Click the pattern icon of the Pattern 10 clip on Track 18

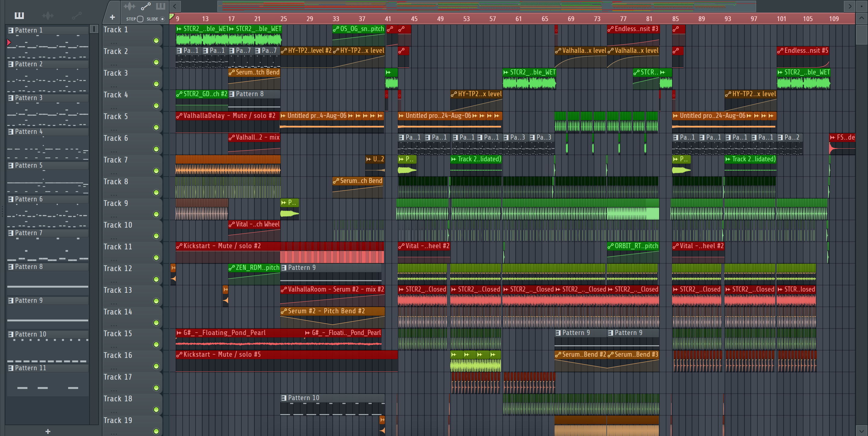284,398
